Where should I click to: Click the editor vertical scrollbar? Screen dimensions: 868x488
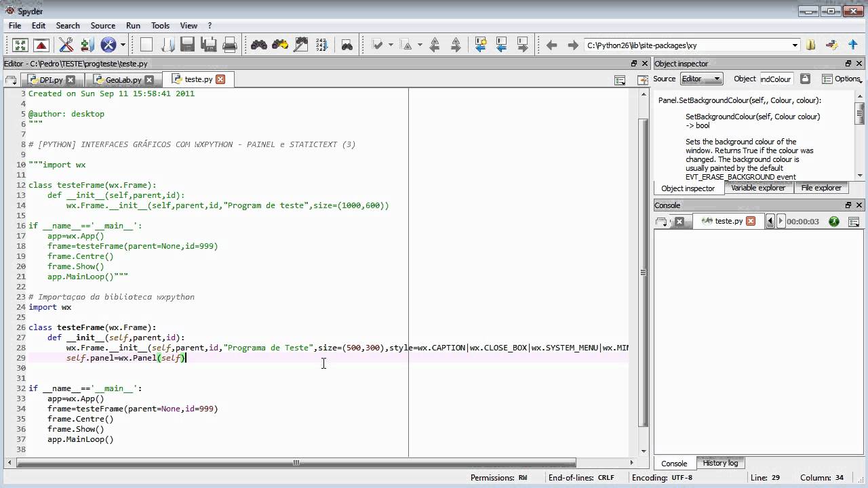point(644,272)
